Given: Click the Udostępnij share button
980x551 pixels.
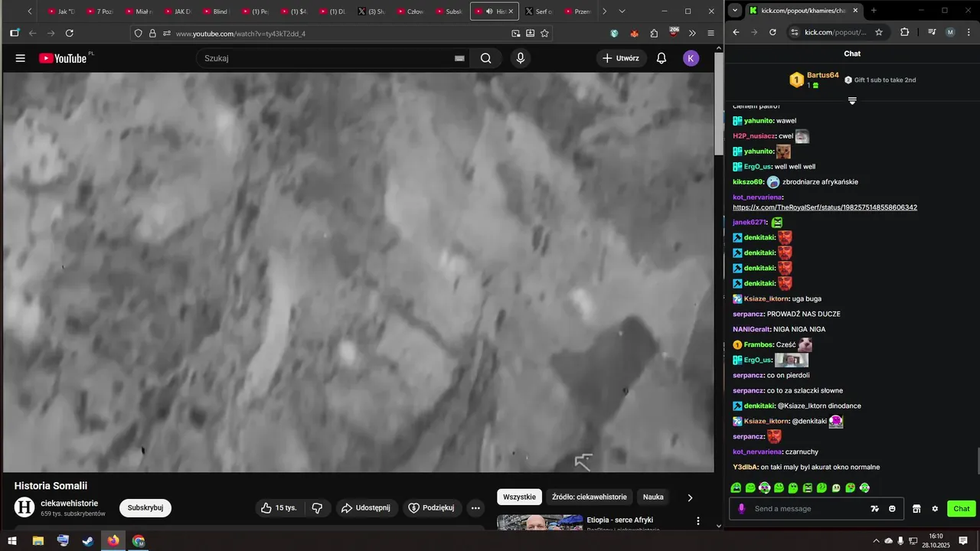Looking at the screenshot, I should pyautogui.click(x=366, y=508).
